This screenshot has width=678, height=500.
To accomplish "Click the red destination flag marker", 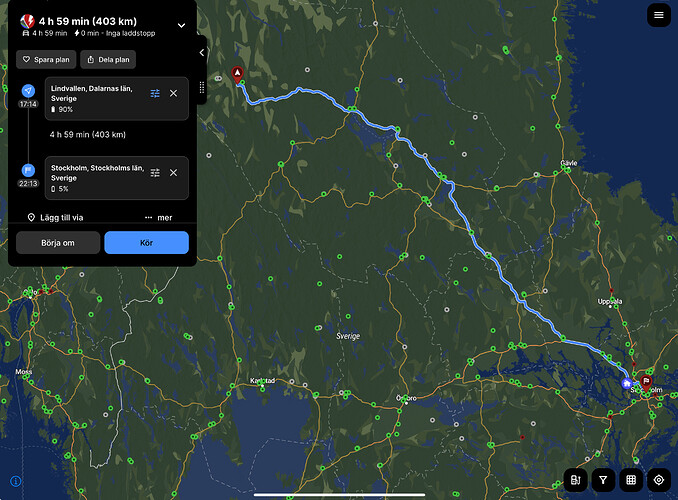I will click(x=646, y=382).
